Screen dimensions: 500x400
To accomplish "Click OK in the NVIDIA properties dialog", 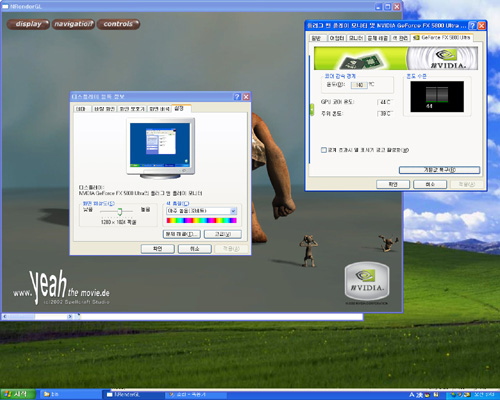I will pyautogui.click(x=393, y=184).
